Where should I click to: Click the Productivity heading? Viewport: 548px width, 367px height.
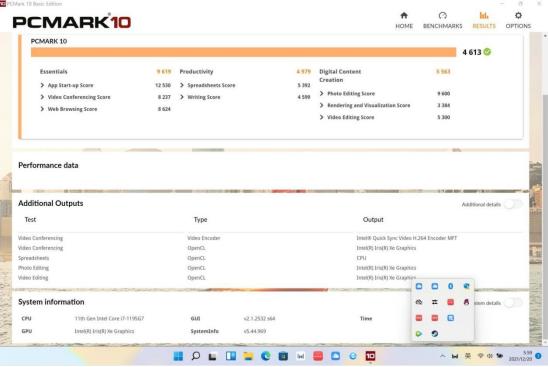196,71
